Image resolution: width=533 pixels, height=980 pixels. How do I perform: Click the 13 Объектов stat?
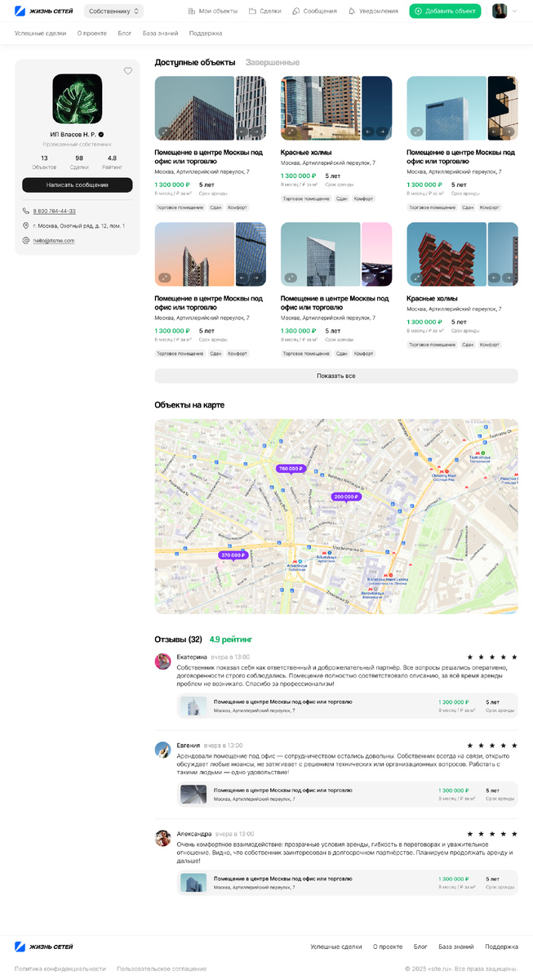[44, 162]
